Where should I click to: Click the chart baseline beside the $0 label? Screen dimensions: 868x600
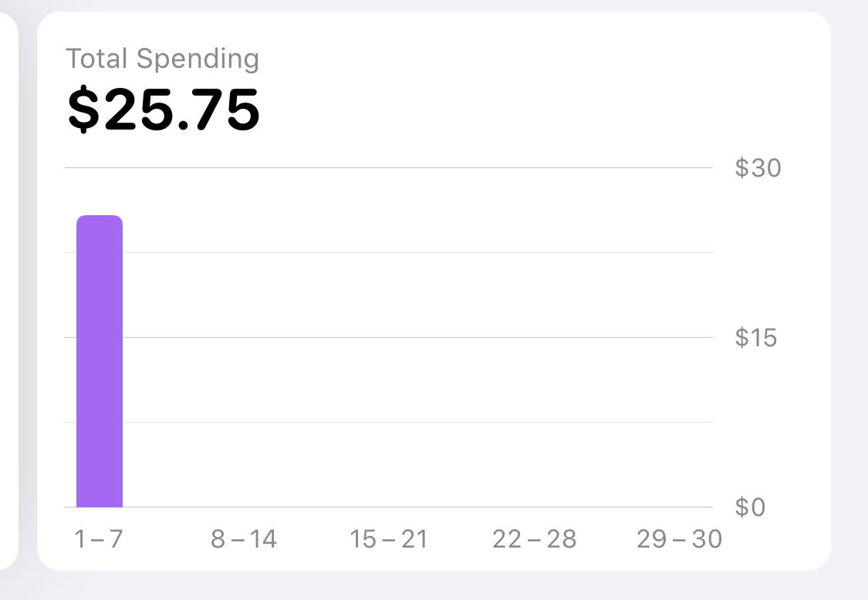418,507
